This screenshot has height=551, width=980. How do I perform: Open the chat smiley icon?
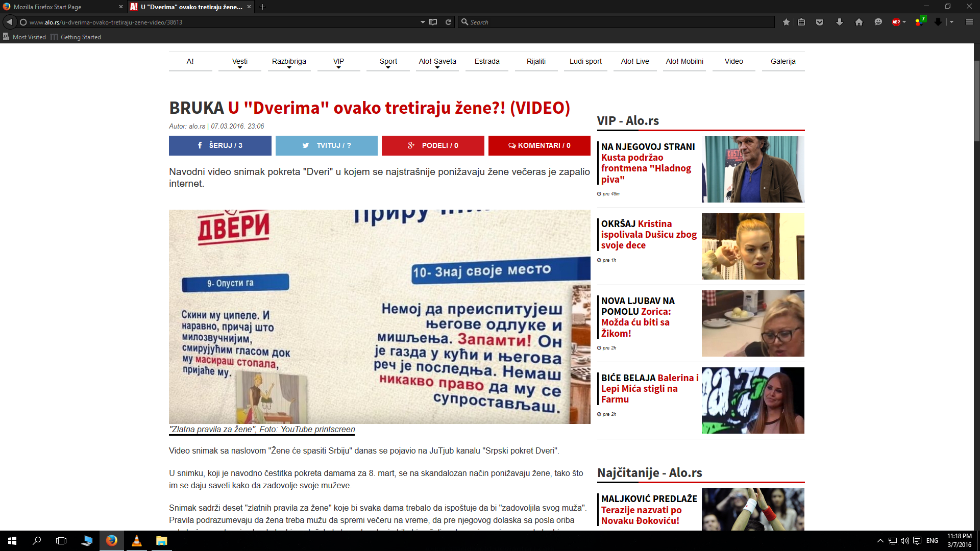pyautogui.click(x=878, y=22)
